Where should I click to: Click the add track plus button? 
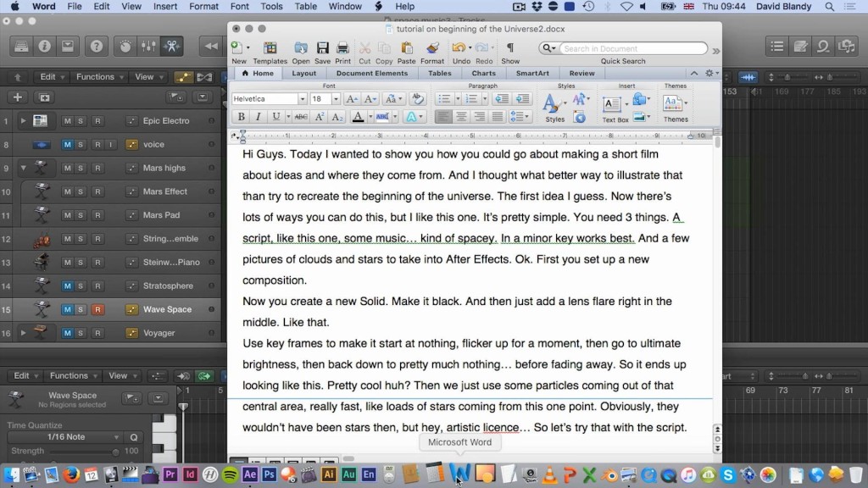tap(17, 97)
